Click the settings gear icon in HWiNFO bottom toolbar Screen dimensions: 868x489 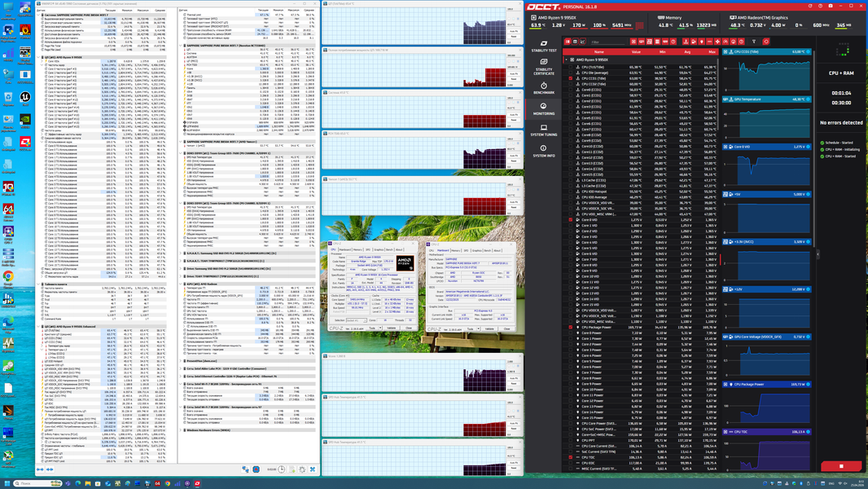click(302, 469)
